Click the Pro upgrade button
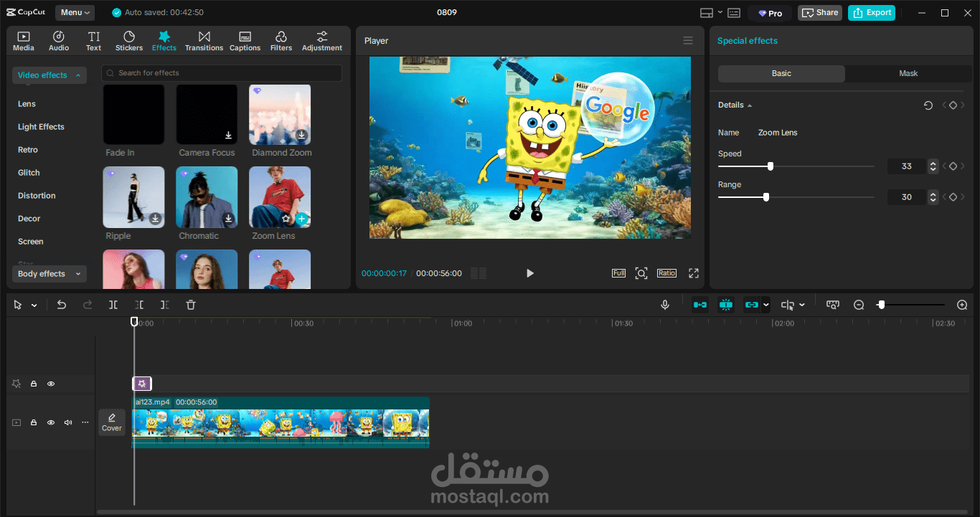Image resolution: width=980 pixels, height=517 pixels. [x=770, y=13]
